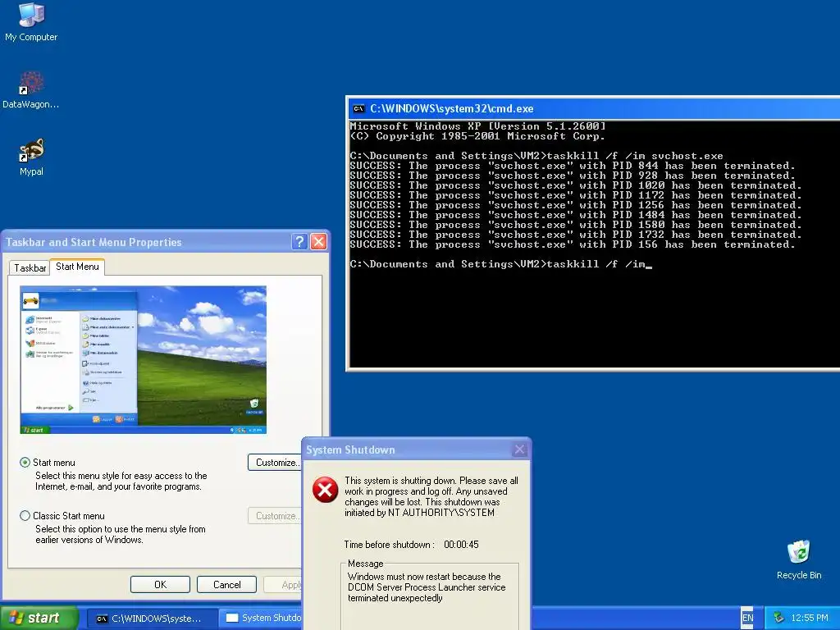
Task: Click the line with PID 844
Action: (x=572, y=166)
